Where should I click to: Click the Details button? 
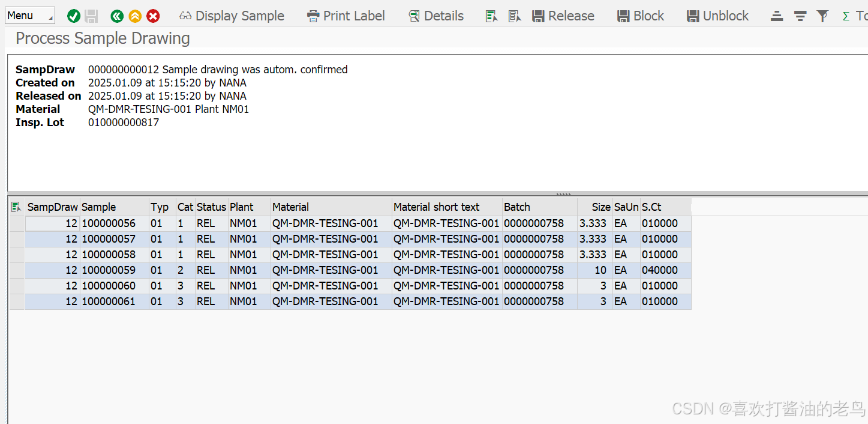point(436,16)
